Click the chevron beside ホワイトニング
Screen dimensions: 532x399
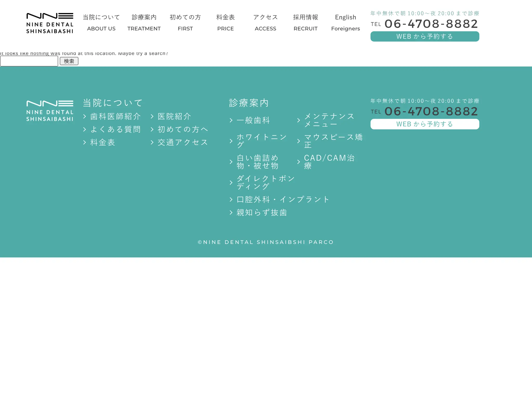(231, 141)
